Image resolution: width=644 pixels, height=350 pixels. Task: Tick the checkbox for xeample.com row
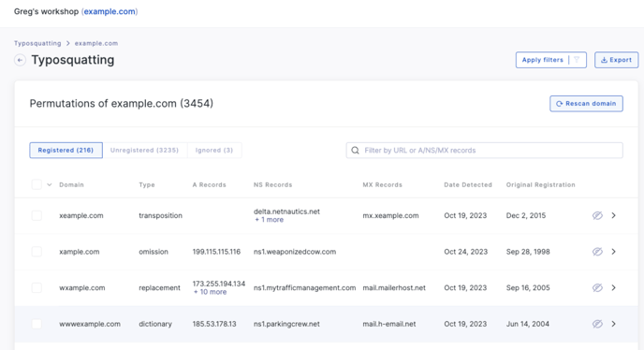coord(37,215)
